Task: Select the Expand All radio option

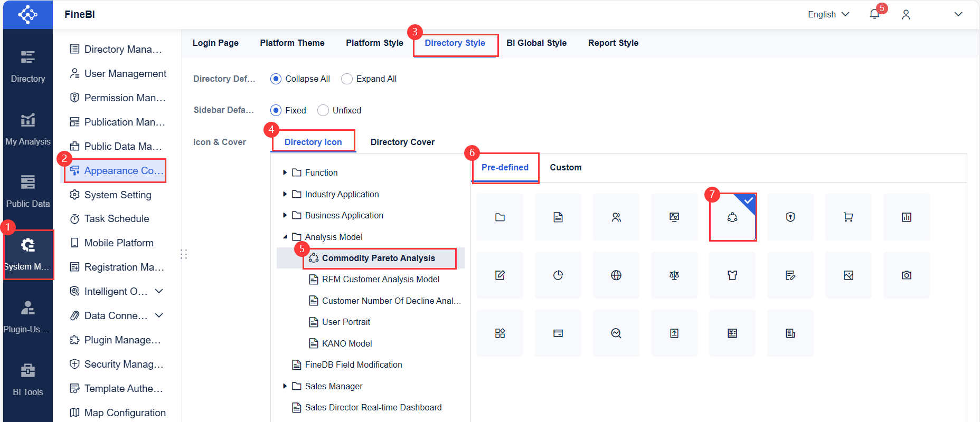Action: [x=347, y=79]
